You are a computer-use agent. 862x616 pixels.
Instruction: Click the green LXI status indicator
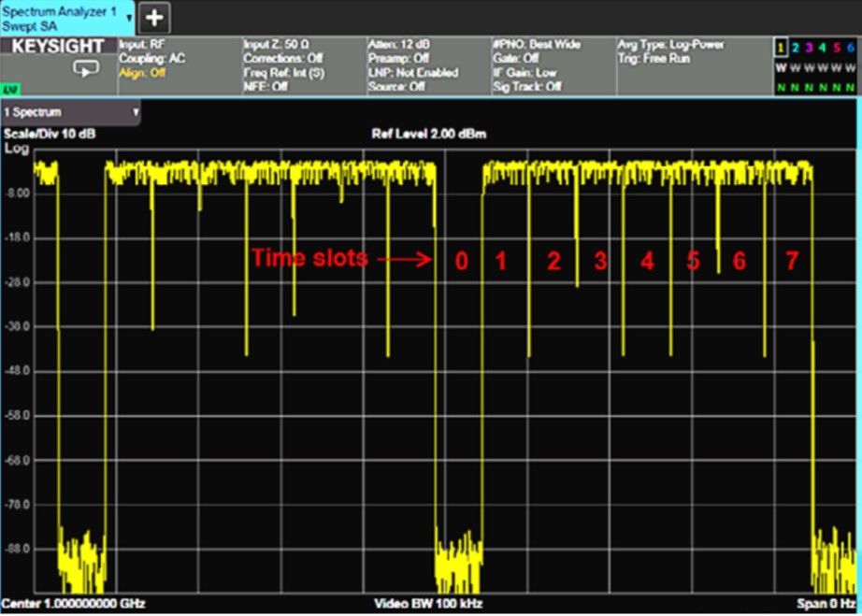click(11, 90)
